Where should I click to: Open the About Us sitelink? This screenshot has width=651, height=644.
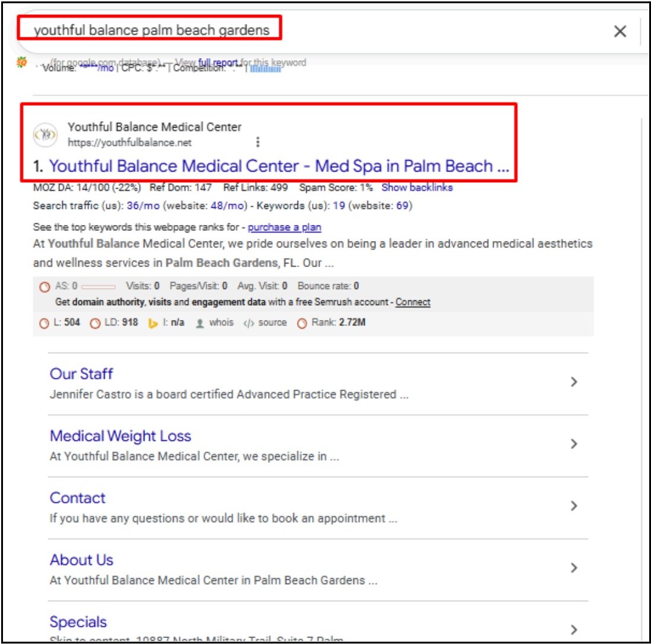coord(81,560)
